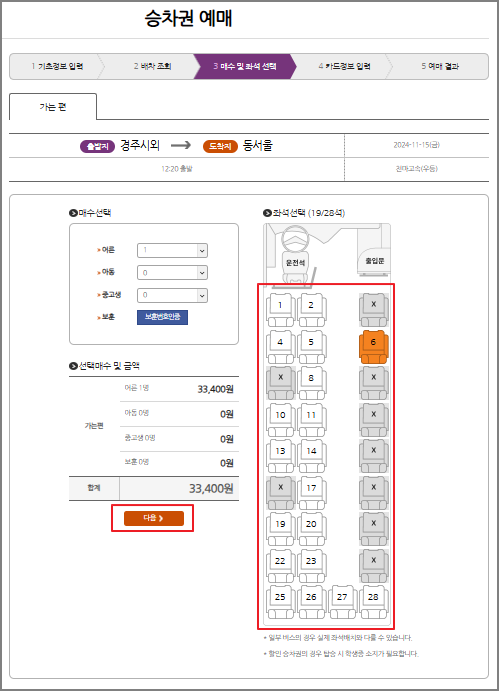The width and height of the screenshot is (499, 691).
Task: Choose seat number 4
Action: coord(280,346)
